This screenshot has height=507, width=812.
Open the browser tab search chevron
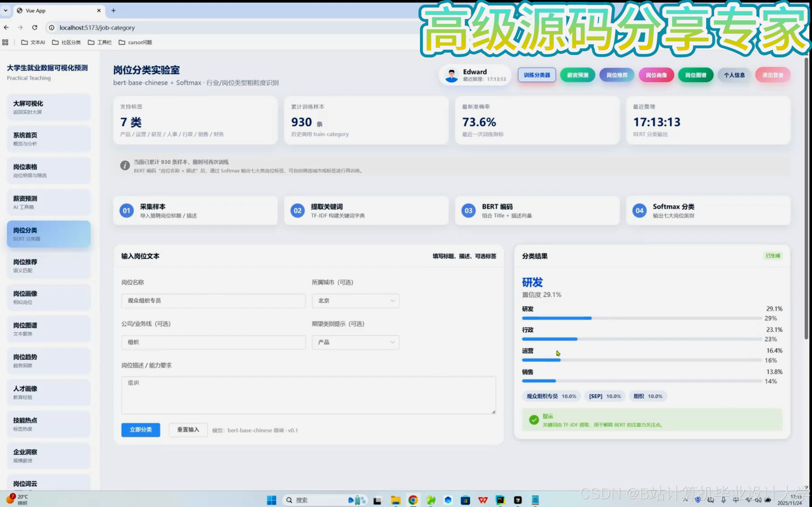6,10
